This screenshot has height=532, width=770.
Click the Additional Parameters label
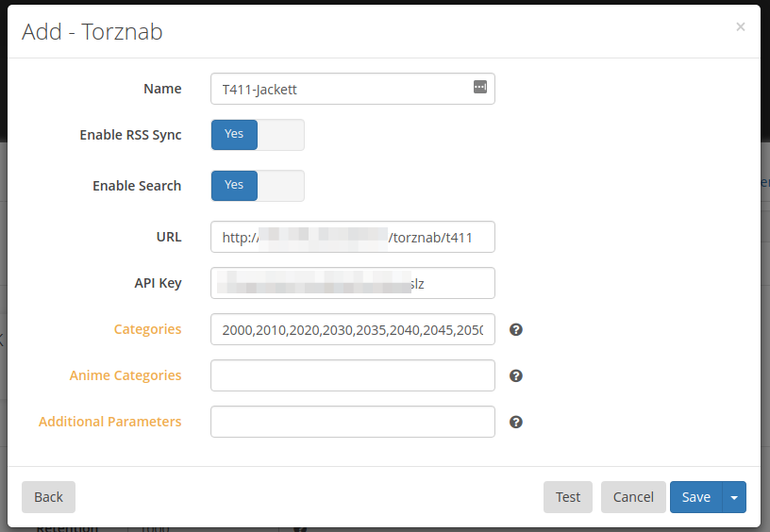tap(110, 422)
